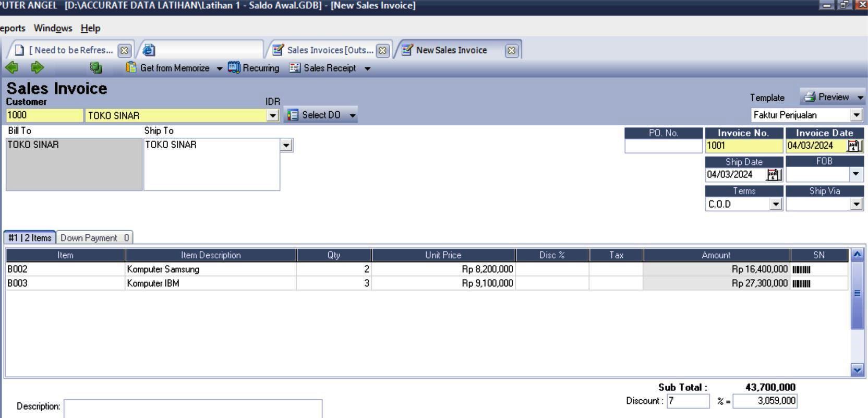Screen dimensions: 868x418
Task: Click the Preview button
Action: click(827, 97)
